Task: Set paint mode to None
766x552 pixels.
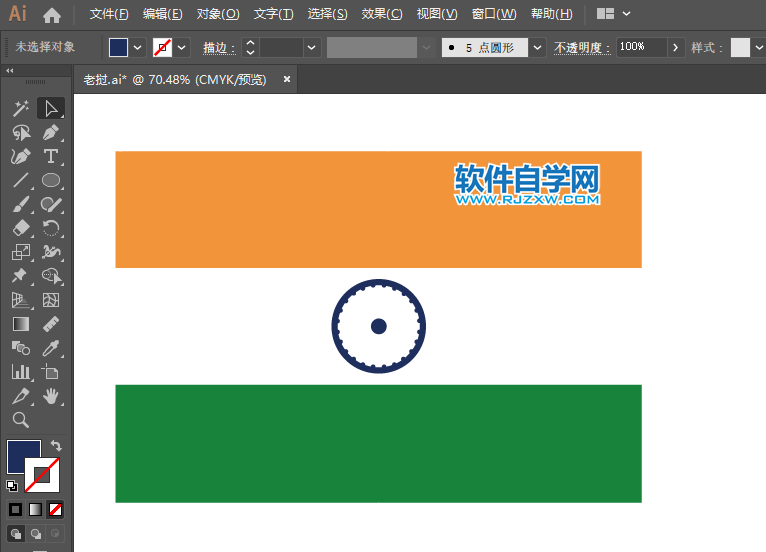Action: click(56, 509)
